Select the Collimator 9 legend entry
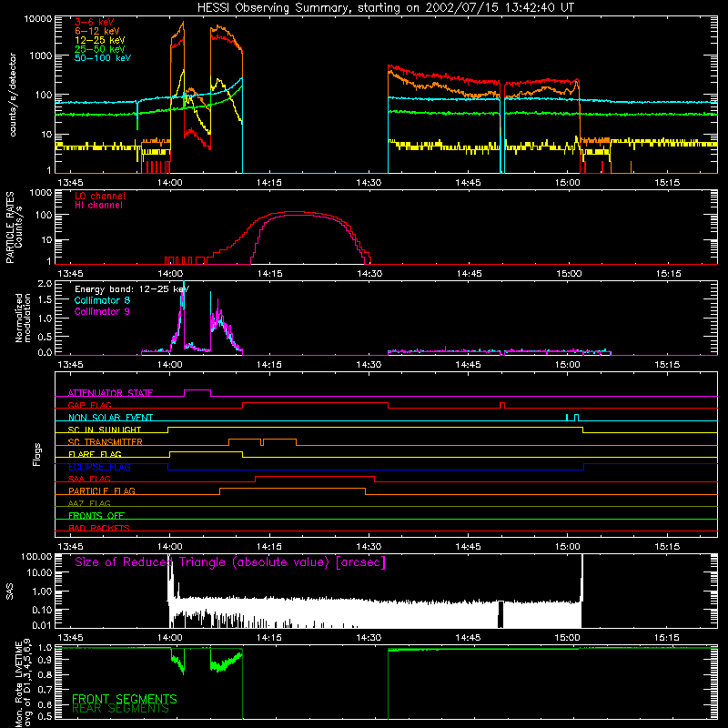 pos(102,311)
